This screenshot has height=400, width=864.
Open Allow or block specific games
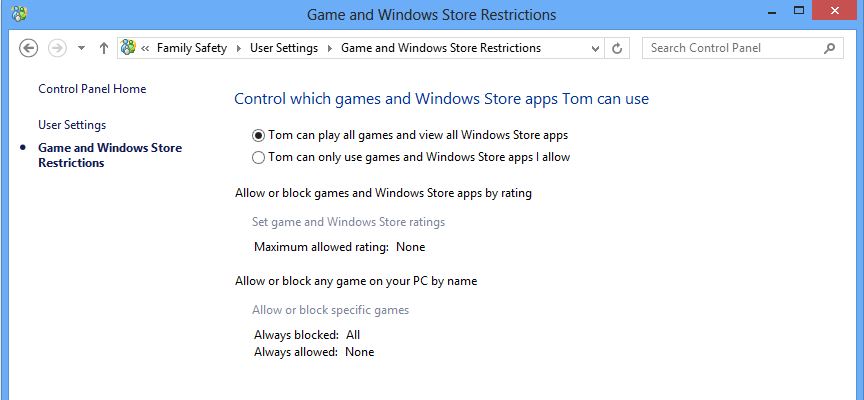coord(331,310)
